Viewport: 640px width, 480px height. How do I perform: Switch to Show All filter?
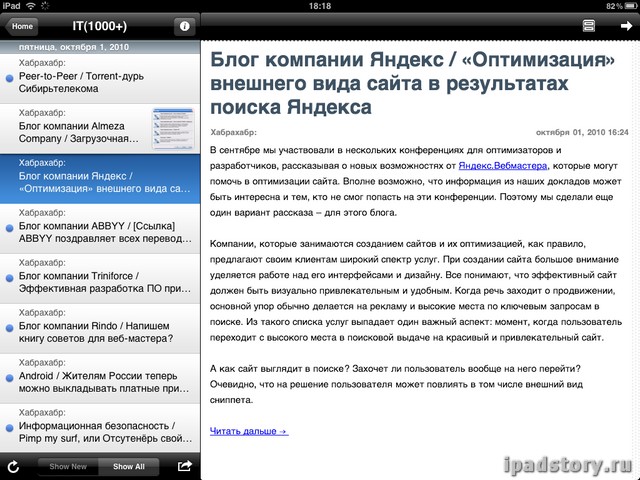[x=129, y=467]
